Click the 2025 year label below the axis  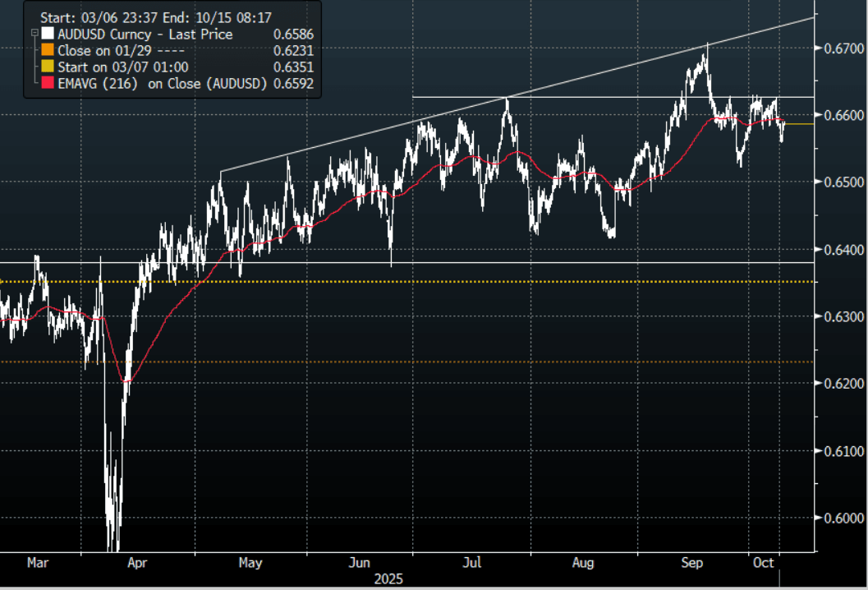tap(390, 578)
